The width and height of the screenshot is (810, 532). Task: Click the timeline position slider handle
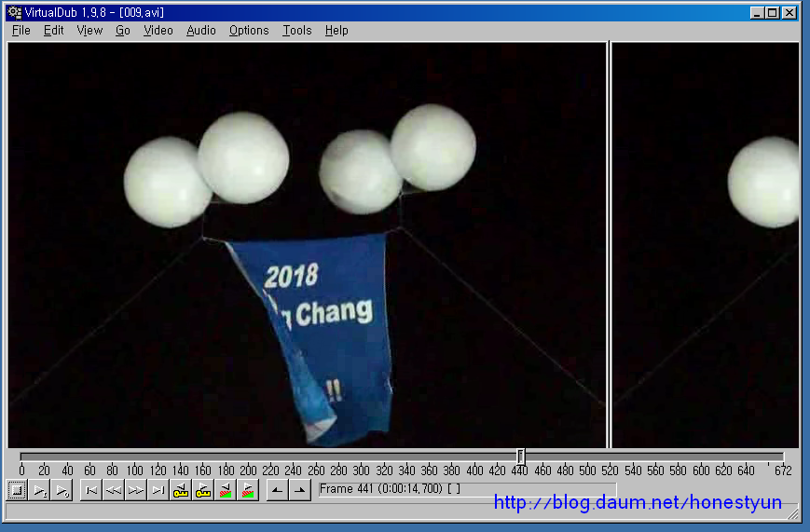pyautogui.click(x=521, y=457)
